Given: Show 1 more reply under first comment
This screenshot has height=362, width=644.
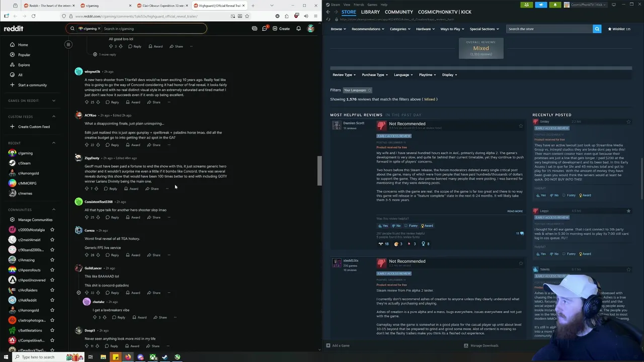Looking at the screenshot, I should pyautogui.click(x=105, y=54).
